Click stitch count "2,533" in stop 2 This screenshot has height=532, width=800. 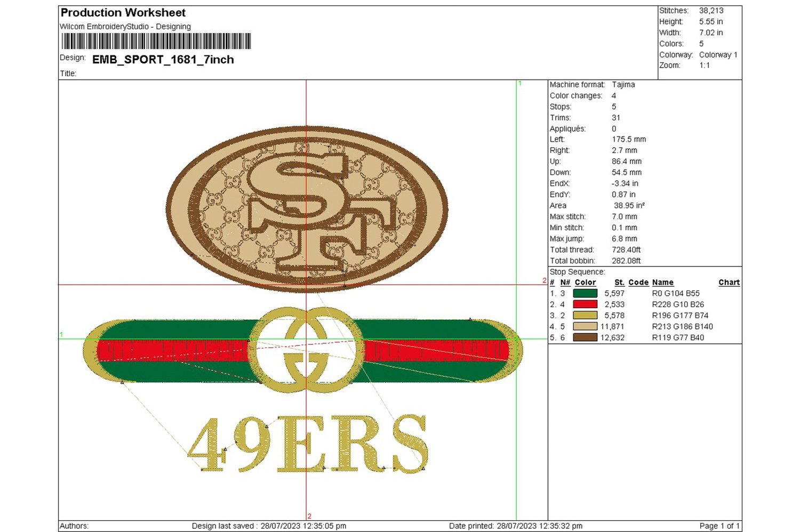(614, 304)
